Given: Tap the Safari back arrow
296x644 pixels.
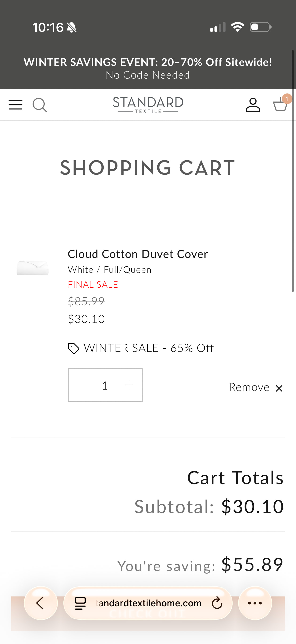Looking at the screenshot, I should coord(41,603).
